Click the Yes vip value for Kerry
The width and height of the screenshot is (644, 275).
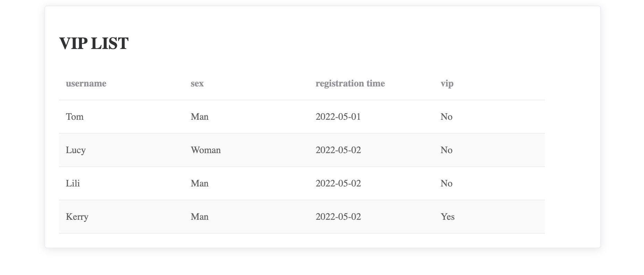[448, 217]
